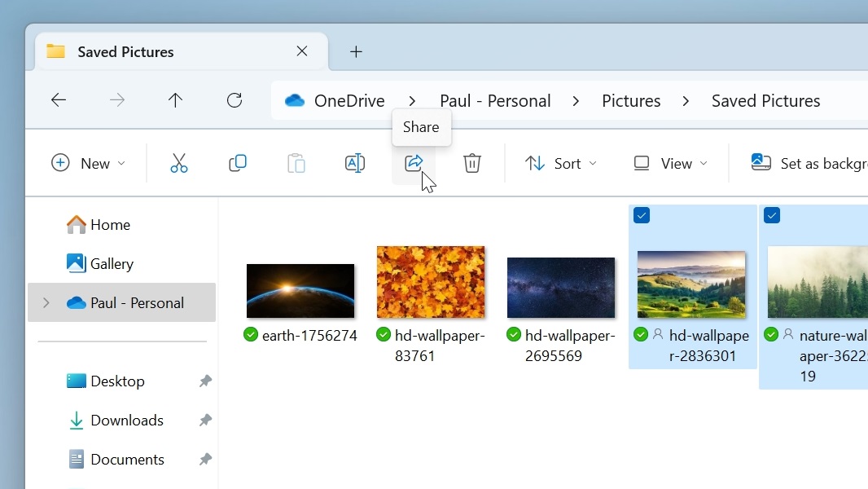Screen dimensions: 868x489
Task: Navigate back with the left arrow
Action: click(59, 100)
